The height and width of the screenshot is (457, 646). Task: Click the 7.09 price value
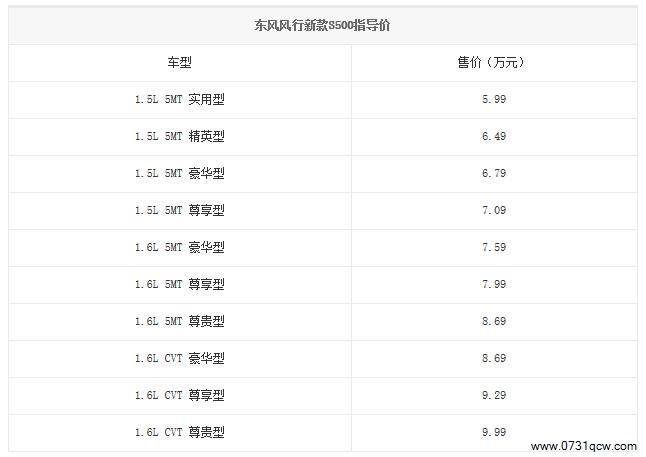(x=492, y=210)
